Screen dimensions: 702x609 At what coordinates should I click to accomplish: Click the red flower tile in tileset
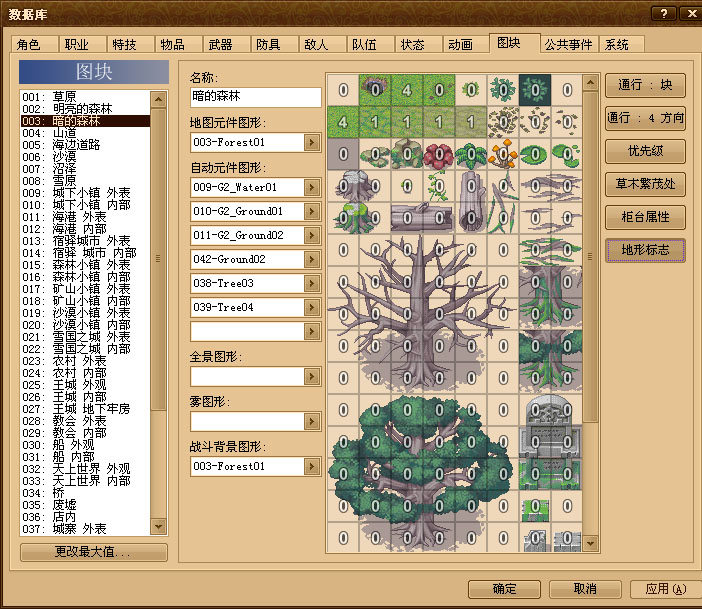[439, 154]
